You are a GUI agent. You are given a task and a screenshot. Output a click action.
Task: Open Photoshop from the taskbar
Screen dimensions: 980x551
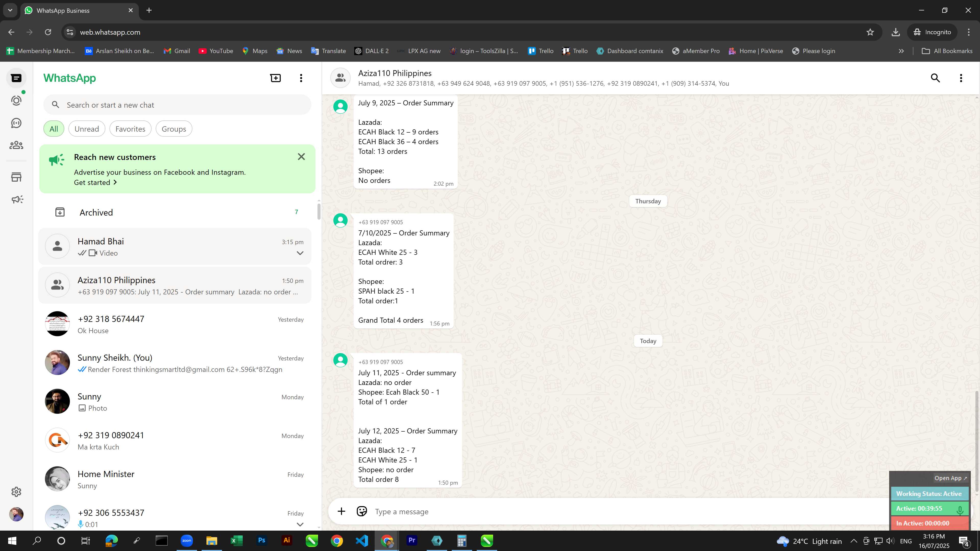[261, 541]
